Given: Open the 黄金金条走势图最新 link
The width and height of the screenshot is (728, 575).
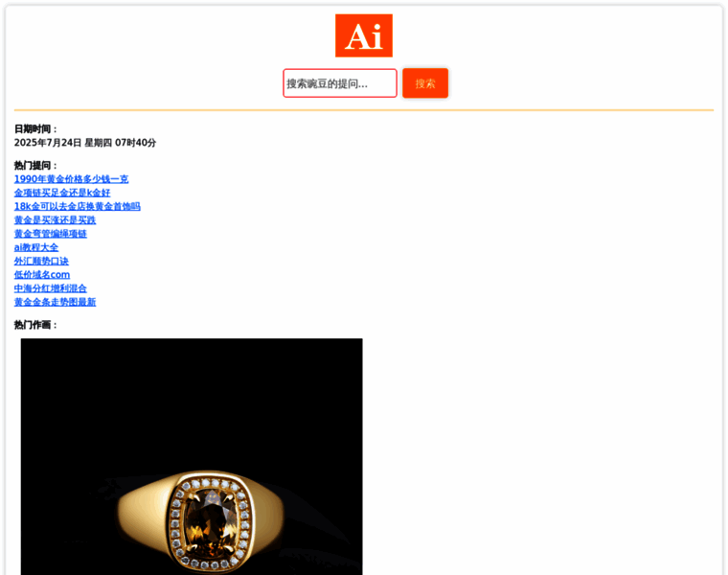Looking at the screenshot, I should click(x=55, y=302).
